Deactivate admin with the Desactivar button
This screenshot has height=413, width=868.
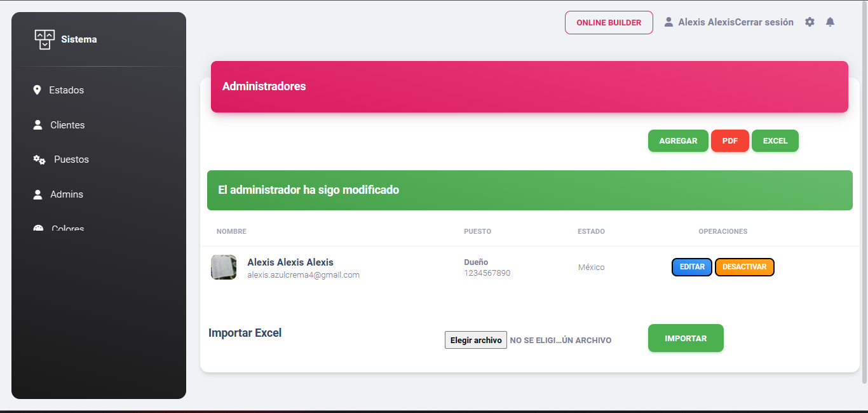point(744,267)
